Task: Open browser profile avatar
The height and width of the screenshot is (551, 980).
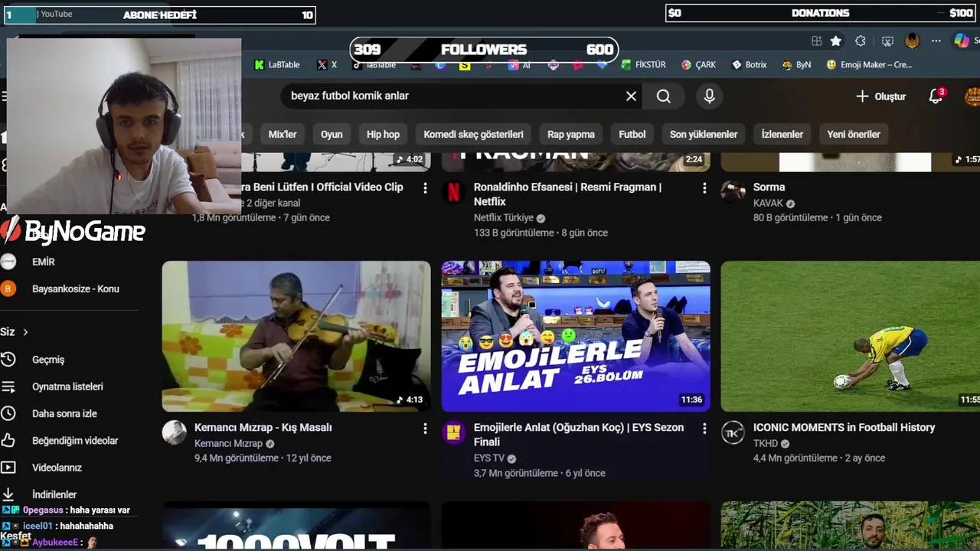Action: tap(912, 41)
